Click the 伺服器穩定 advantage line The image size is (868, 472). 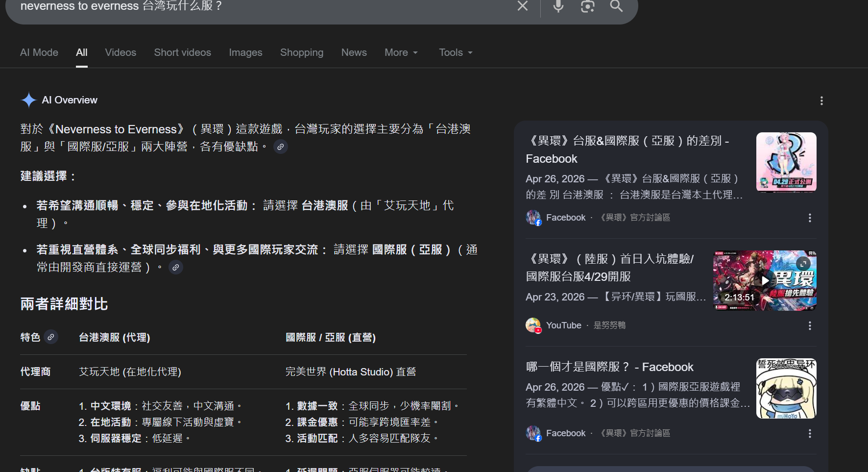[x=134, y=438]
